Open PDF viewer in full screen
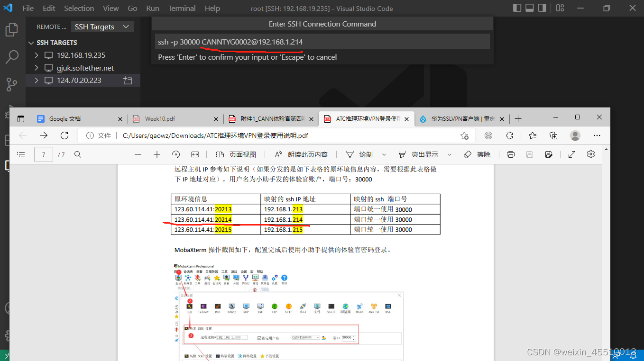644x361 pixels. pyautogui.click(x=572, y=154)
